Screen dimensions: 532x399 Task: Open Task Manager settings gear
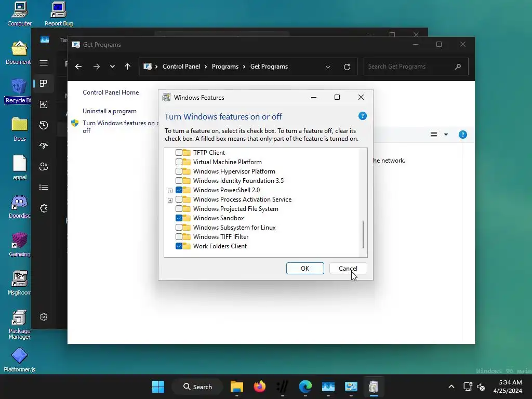tap(44, 317)
